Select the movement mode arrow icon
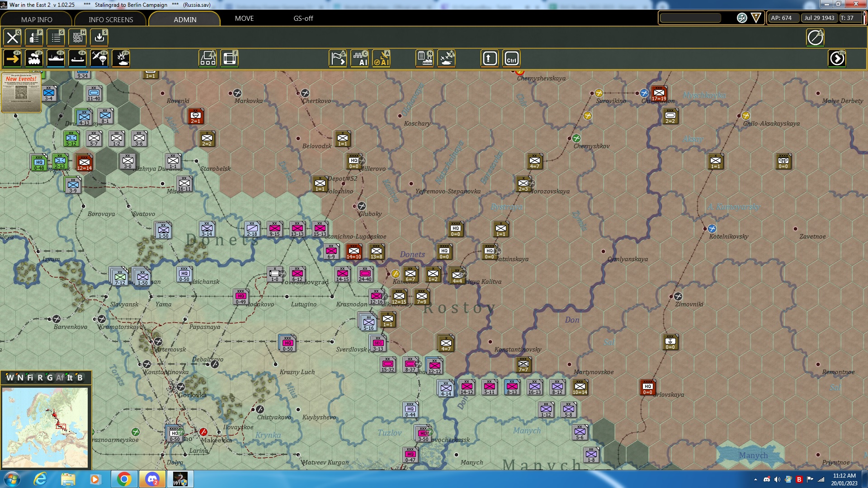 pos(12,58)
